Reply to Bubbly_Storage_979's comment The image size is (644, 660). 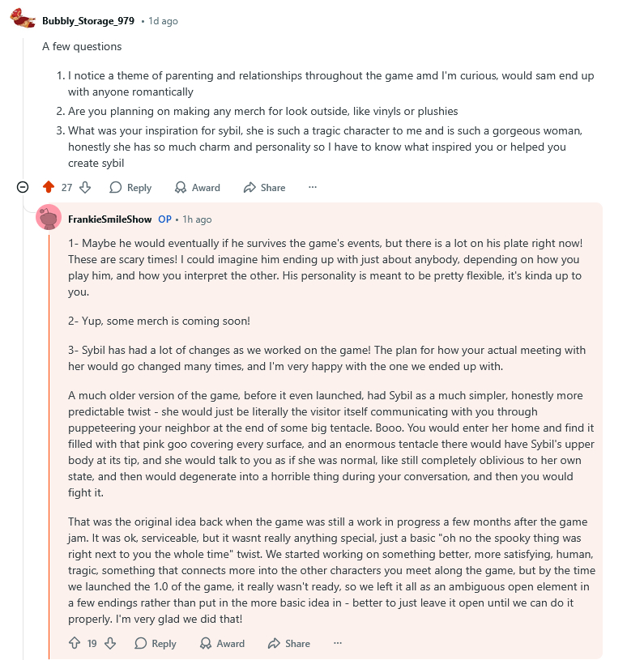(130, 187)
